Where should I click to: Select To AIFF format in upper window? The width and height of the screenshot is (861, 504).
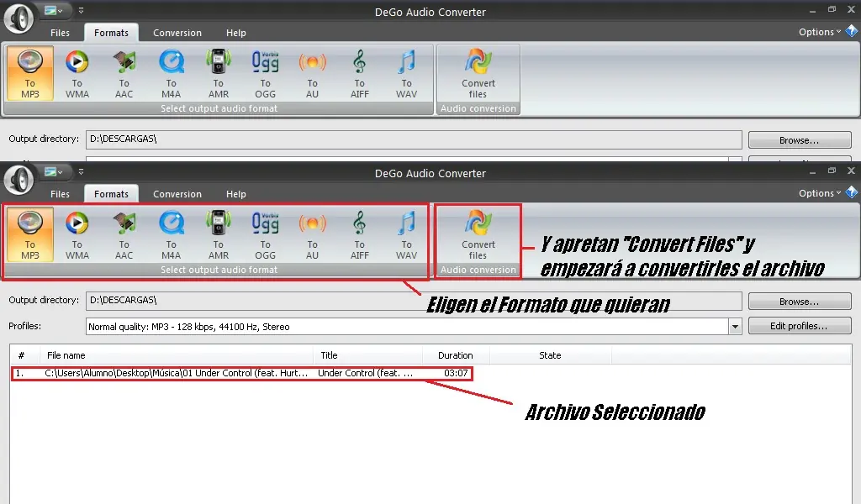[360, 73]
